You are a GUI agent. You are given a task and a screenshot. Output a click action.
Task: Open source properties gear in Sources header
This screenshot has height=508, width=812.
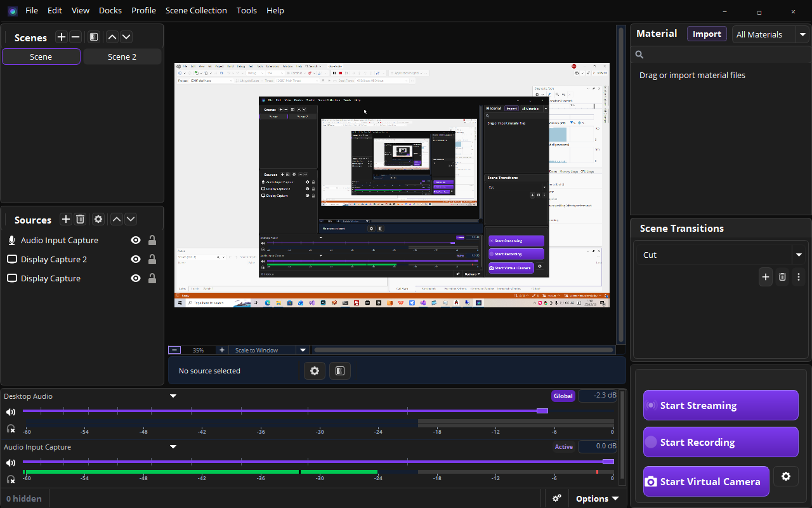pyautogui.click(x=98, y=219)
